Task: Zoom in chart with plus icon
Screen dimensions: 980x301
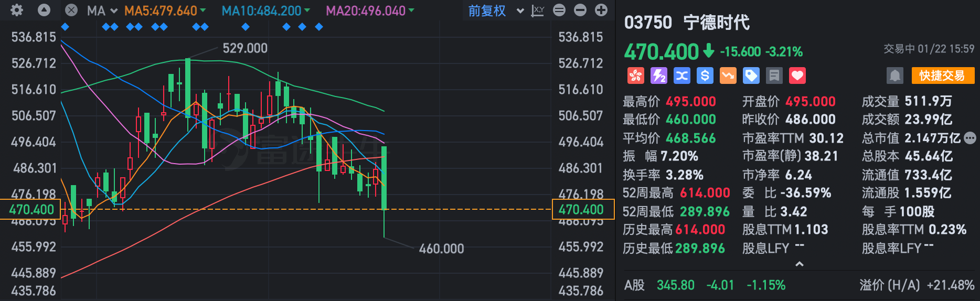Action: click(x=601, y=10)
